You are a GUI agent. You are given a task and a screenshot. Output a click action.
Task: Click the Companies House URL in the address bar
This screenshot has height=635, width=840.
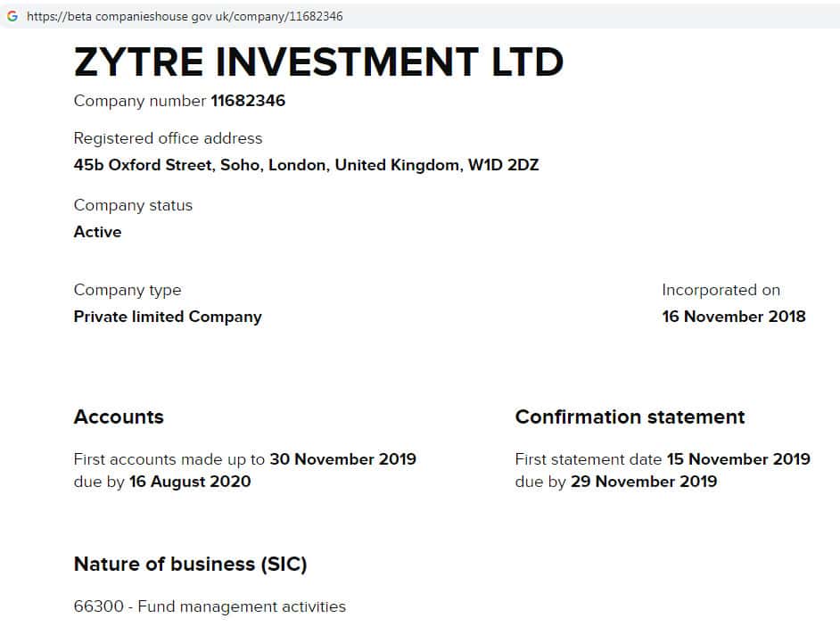[x=185, y=16]
